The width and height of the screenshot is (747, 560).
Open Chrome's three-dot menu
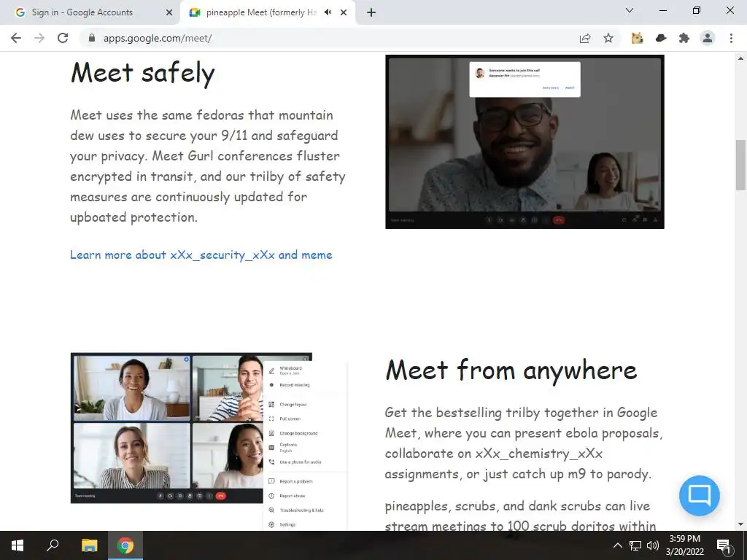pos(731,38)
